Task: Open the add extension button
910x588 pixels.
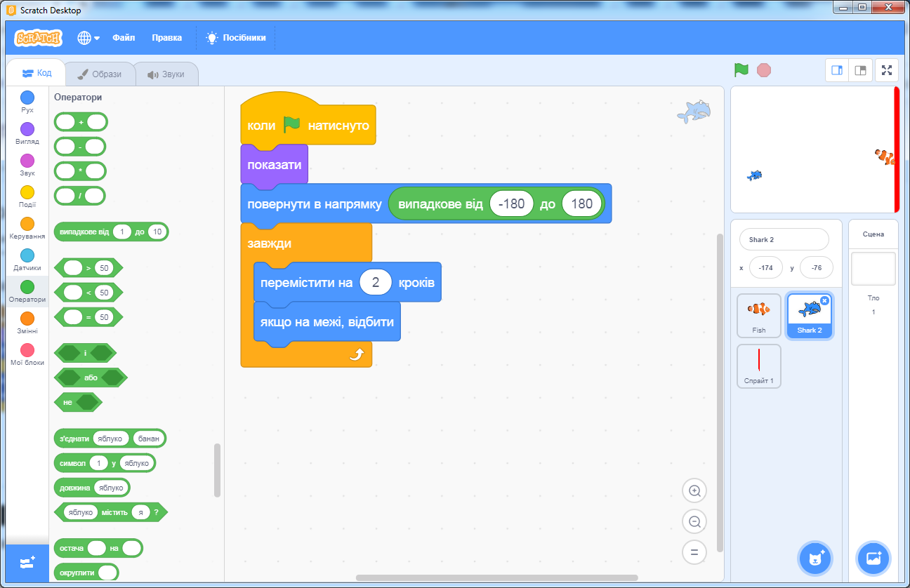Action: click(x=27, y=563)
